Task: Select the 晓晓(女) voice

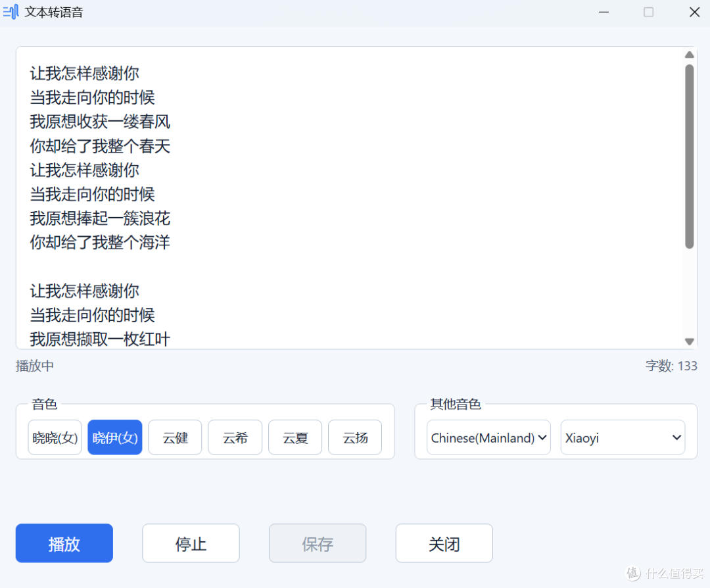Action: pos(55,437)
